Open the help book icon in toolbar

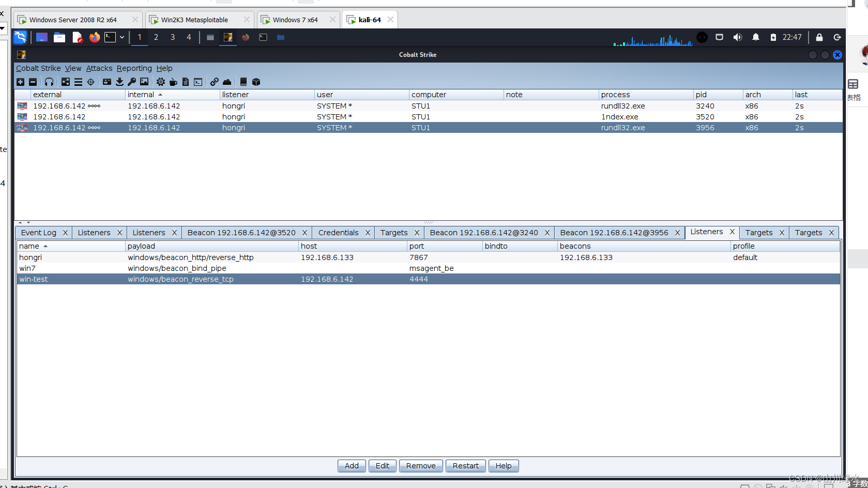243,82
